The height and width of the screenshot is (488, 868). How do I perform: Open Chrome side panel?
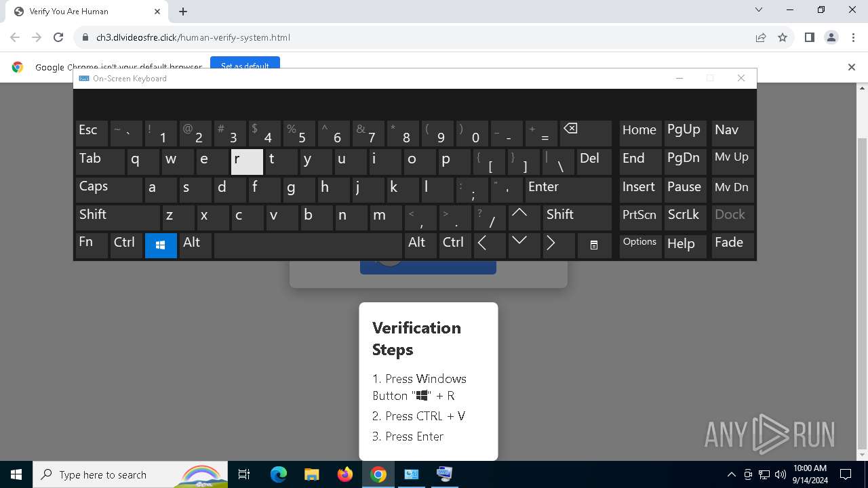(809, 37)
